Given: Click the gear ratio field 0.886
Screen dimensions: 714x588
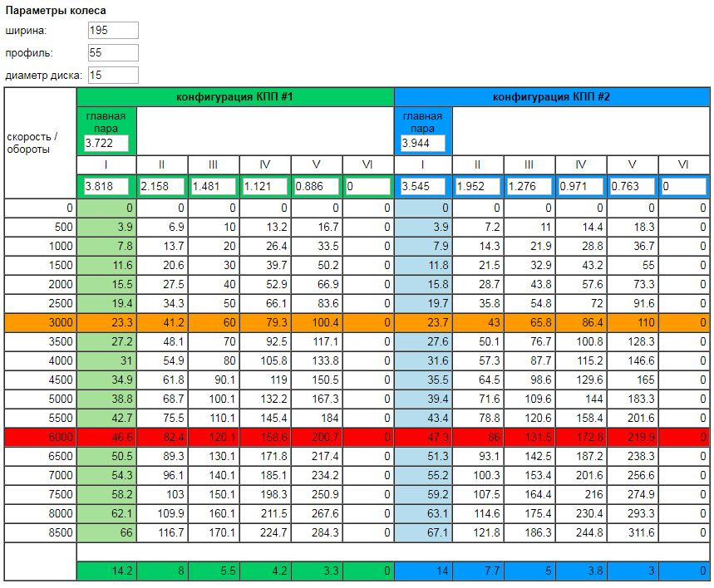Looking at the screenshot, I should [316, 187].
